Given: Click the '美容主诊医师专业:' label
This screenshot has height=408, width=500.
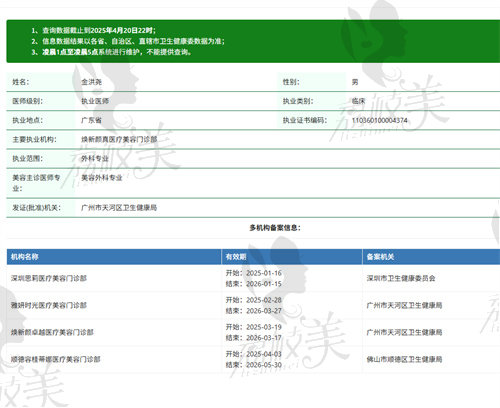Looking at the screenshot, I should click(x=36, y=183).
